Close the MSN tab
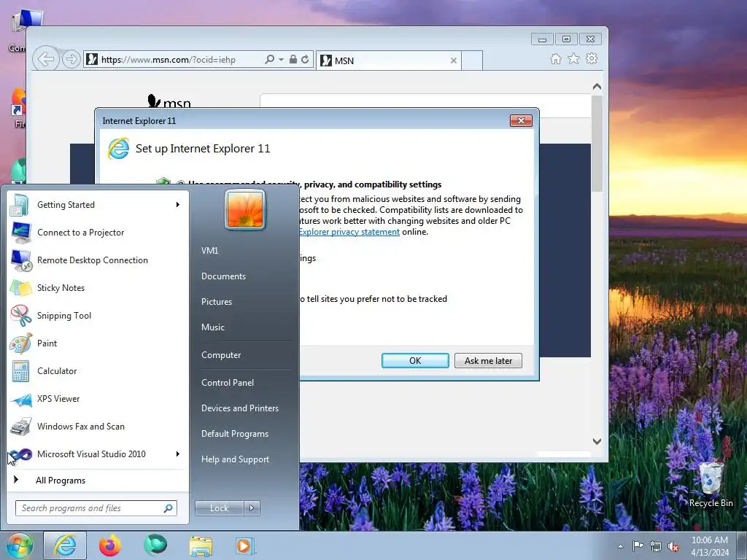 point(454,61)
